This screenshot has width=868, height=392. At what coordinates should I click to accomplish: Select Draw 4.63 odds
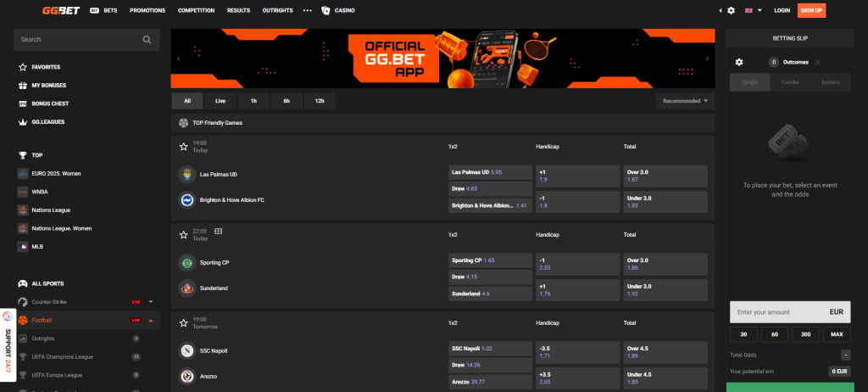[490, 188]
